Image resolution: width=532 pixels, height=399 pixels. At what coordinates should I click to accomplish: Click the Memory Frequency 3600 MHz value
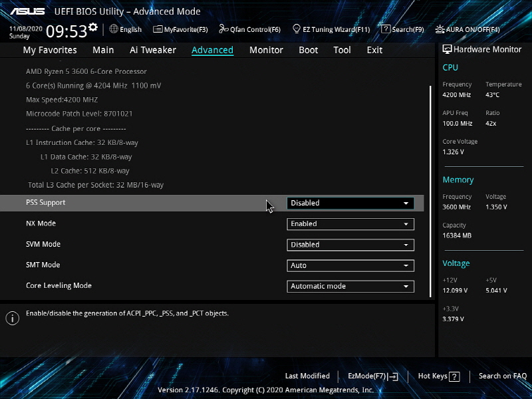point(456,207)
